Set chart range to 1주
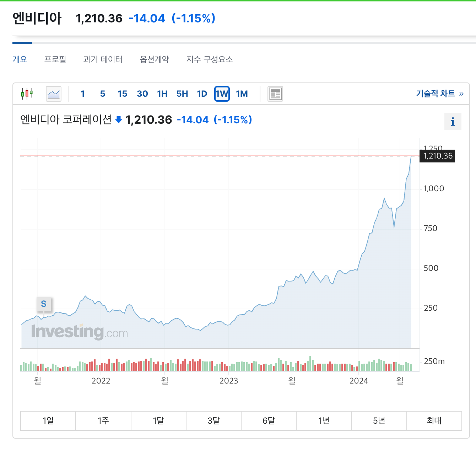Screen dimensions: 476x450 tap(103, 421)
